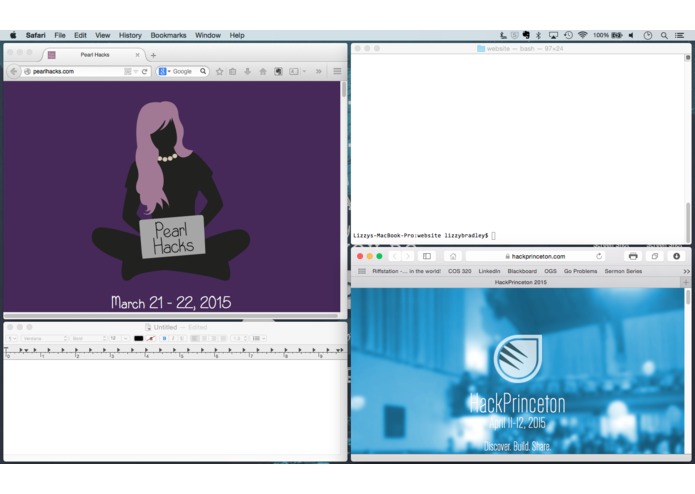
Task: Open the URL history dropdown arrow in Firefox
Action: 136,71
